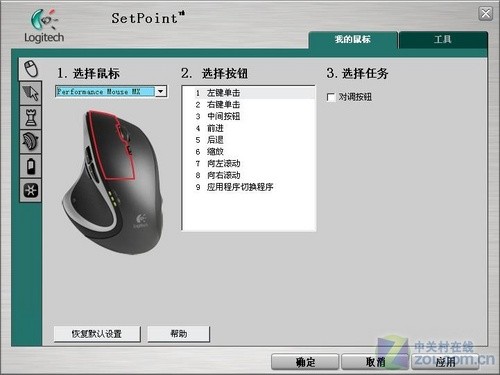
Task: Click the Performance Mouse MX picture
Action: (x=113, y=182)
